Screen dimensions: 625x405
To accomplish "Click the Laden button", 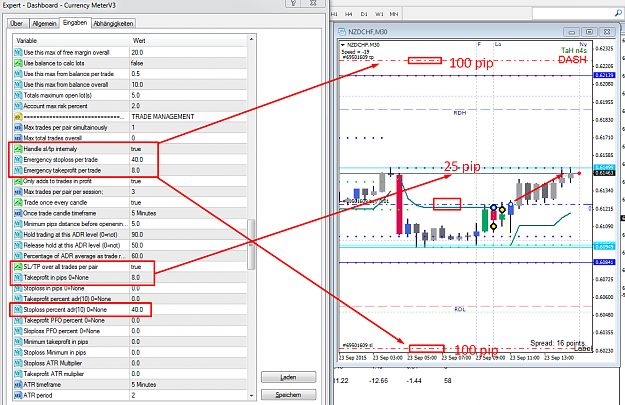I will 288,377.
